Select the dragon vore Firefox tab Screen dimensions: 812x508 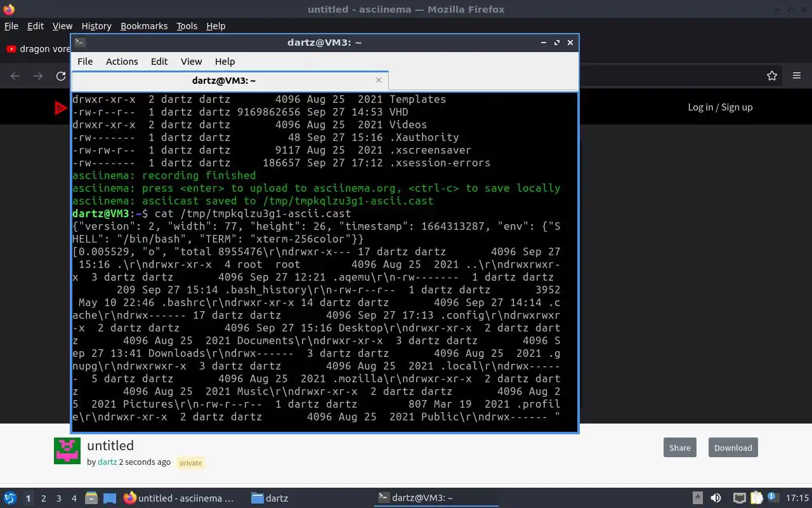[x=37, y=49]
